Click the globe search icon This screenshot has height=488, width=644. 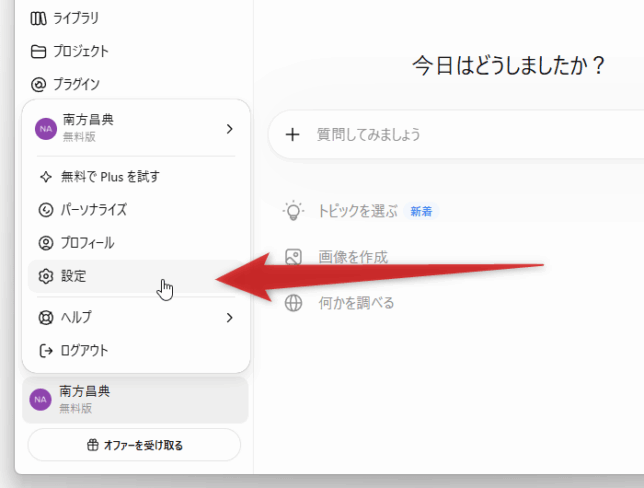(293, 303)
